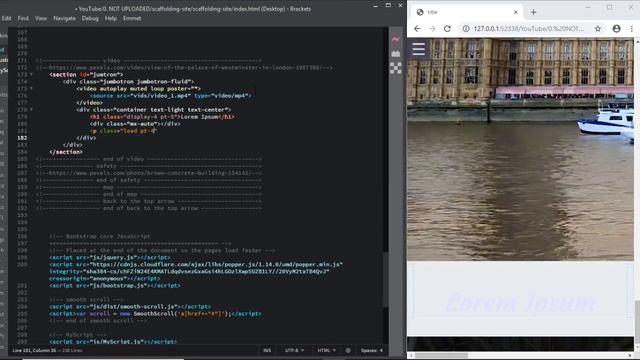
Task: Click the checkered extension icon in Brackets sidebar
Action: [396, 68]
